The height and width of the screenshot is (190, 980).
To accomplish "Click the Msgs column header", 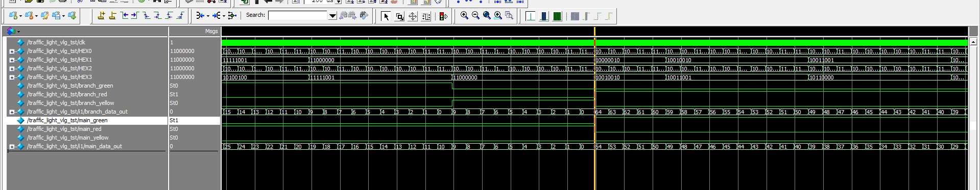I will [x=211, y=31].
